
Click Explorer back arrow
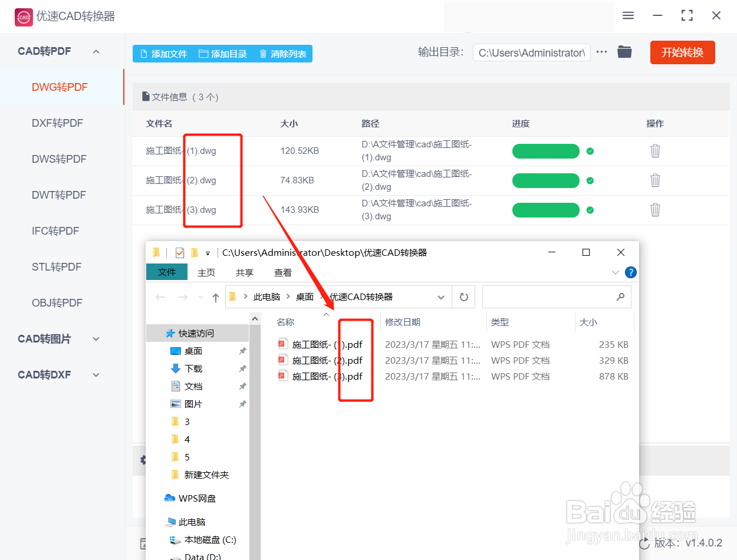click(160, 297)
